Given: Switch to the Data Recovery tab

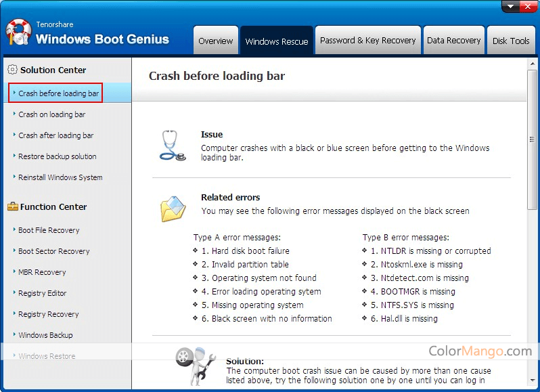Looking at the screenshot, I should coord(453,41).
